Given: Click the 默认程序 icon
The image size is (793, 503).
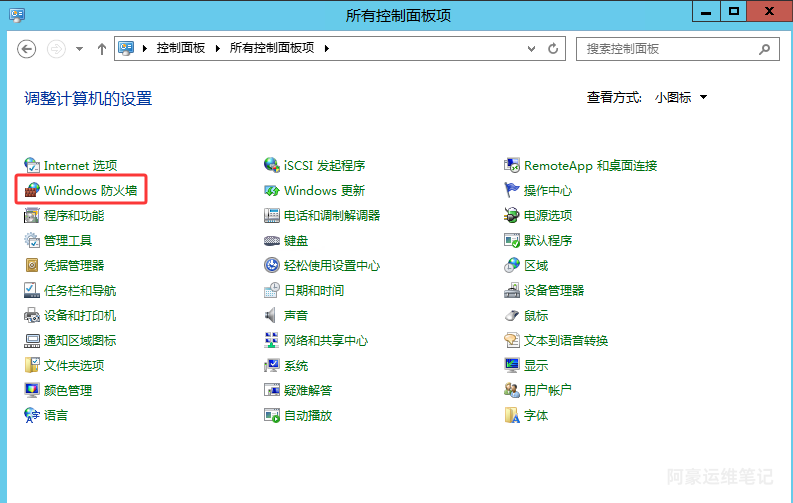Looking at the screenshot, I should click(512, 240).
